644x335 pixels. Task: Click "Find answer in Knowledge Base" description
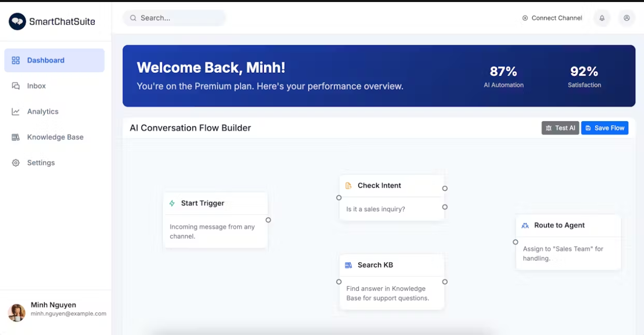[x=387, y=293]
